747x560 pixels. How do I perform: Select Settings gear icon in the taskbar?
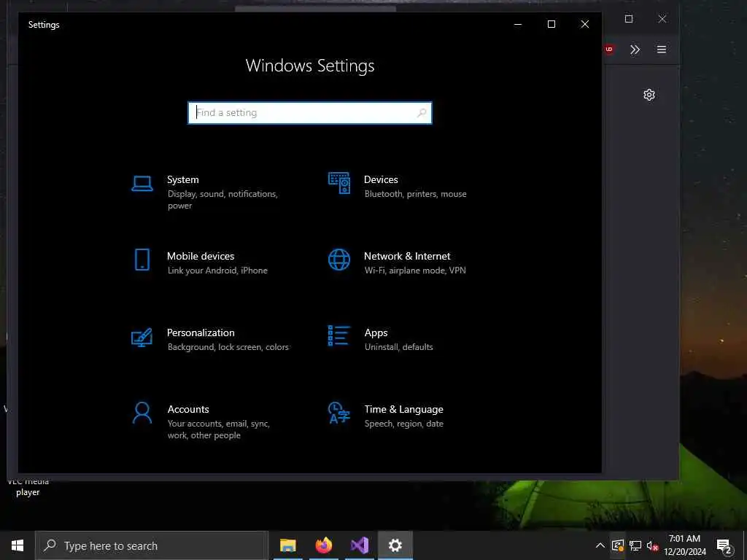395,545
